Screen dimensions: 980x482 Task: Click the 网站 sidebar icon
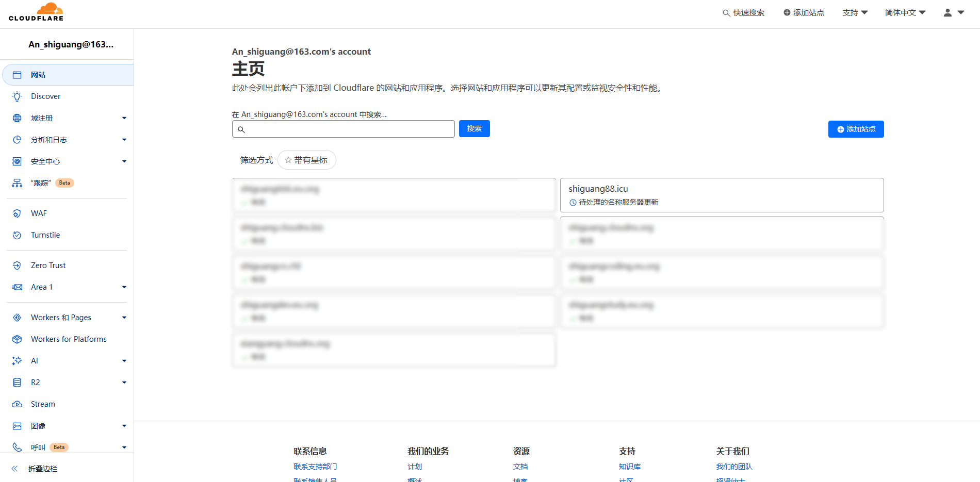[17, 75]
